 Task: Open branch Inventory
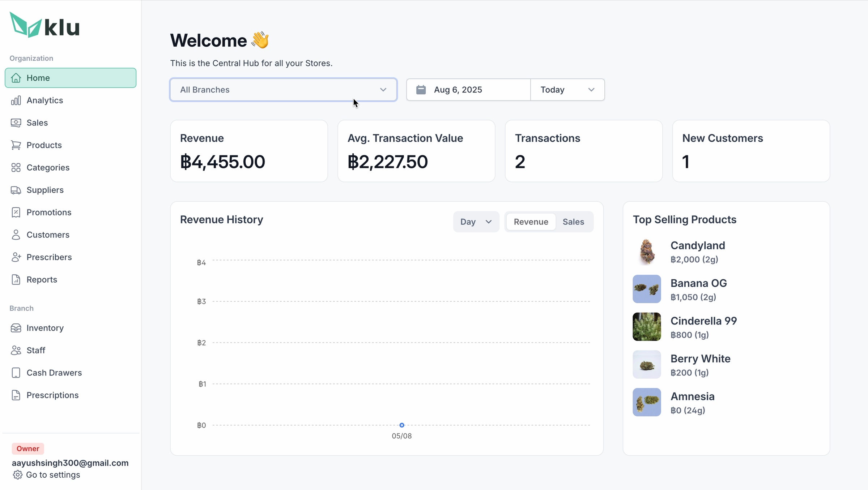[x=71, y=328]
